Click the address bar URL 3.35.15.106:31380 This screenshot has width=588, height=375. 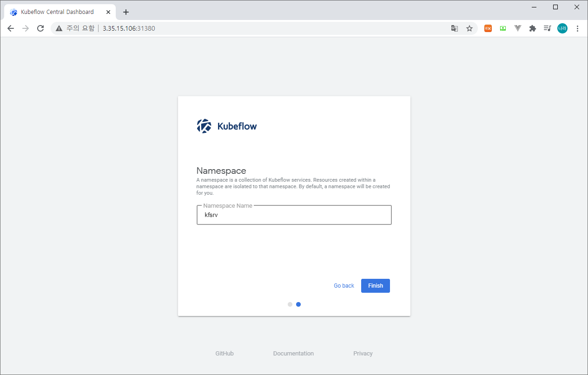(129, 28)
